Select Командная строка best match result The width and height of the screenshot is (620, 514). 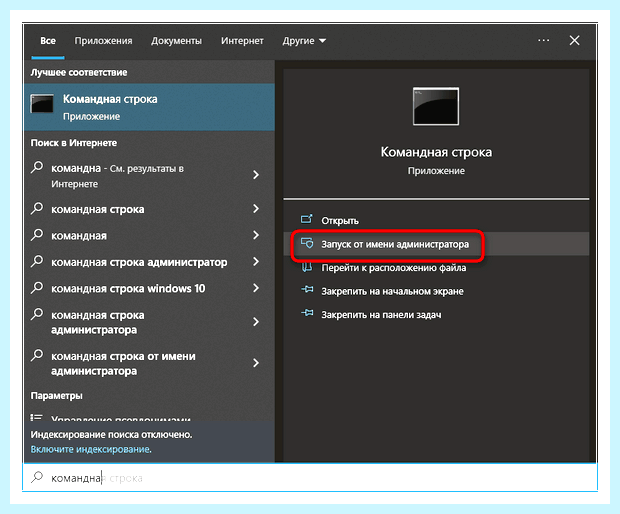[x=149, y=107]
